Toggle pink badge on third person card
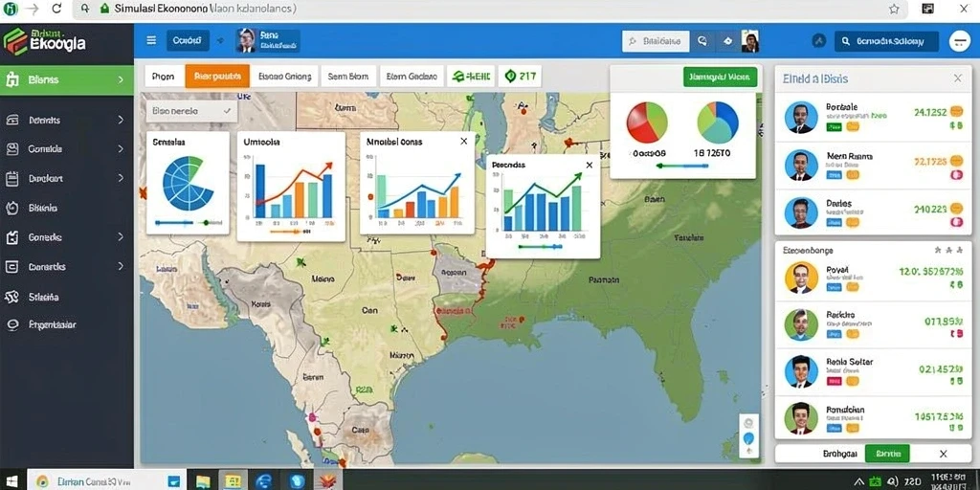 point(956,222)
